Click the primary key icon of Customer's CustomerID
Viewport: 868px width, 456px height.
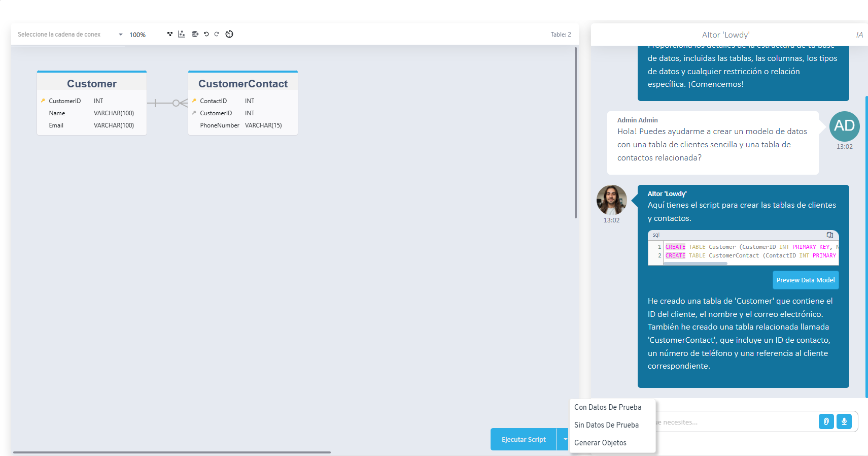(43, 101)
